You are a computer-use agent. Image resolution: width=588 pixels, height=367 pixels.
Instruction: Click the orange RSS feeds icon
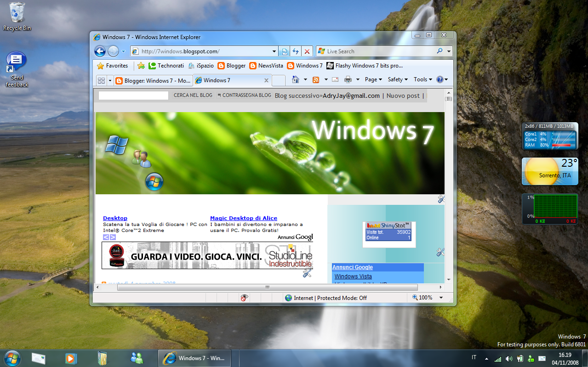tap(316, 79)
